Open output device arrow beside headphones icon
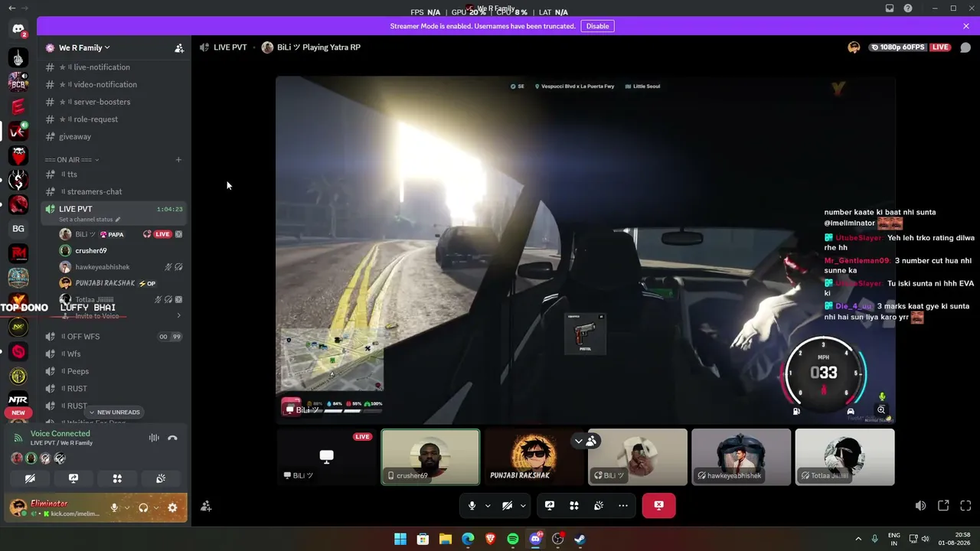The image size is (980, 551). pyautogui.click(x=155, y=507)
